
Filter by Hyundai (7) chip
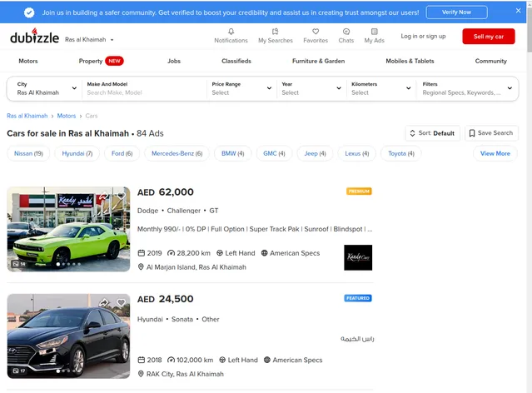pyautogui.click(x=77, y=153)
